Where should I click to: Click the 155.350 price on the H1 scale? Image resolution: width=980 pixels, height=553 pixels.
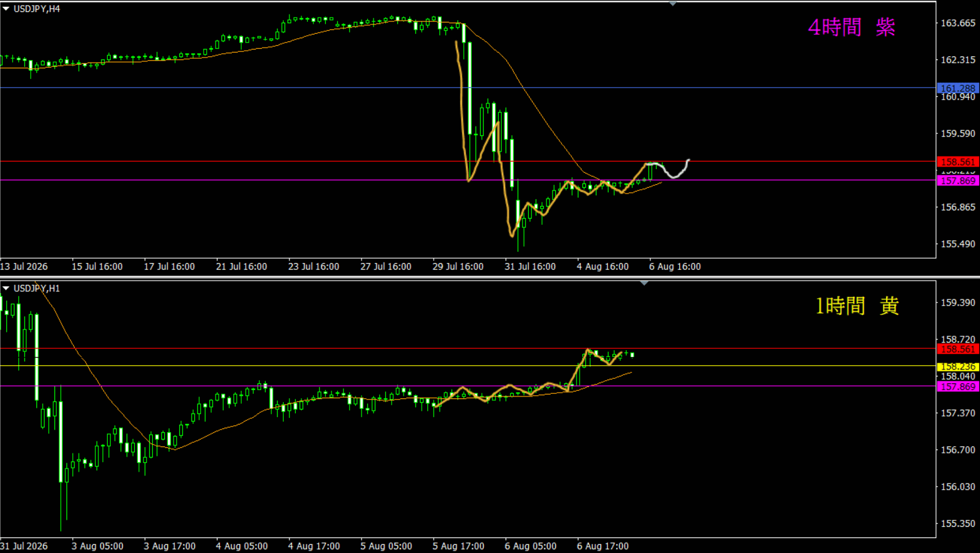click(958, 524)
